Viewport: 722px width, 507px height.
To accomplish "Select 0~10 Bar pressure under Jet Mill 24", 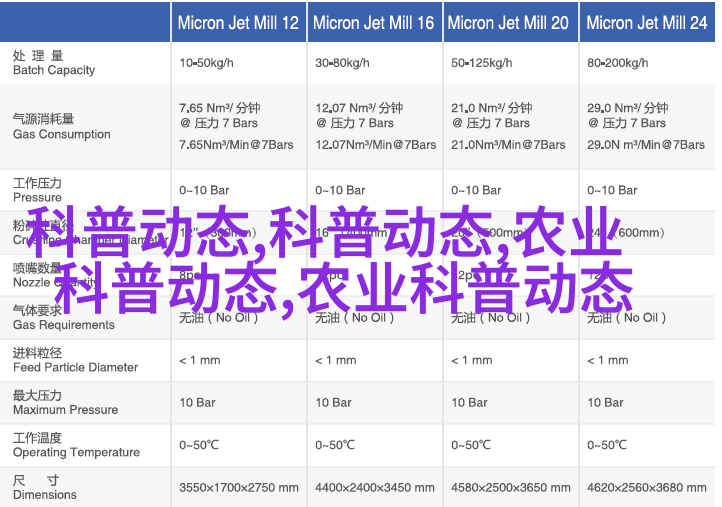I will coord(612,190).
